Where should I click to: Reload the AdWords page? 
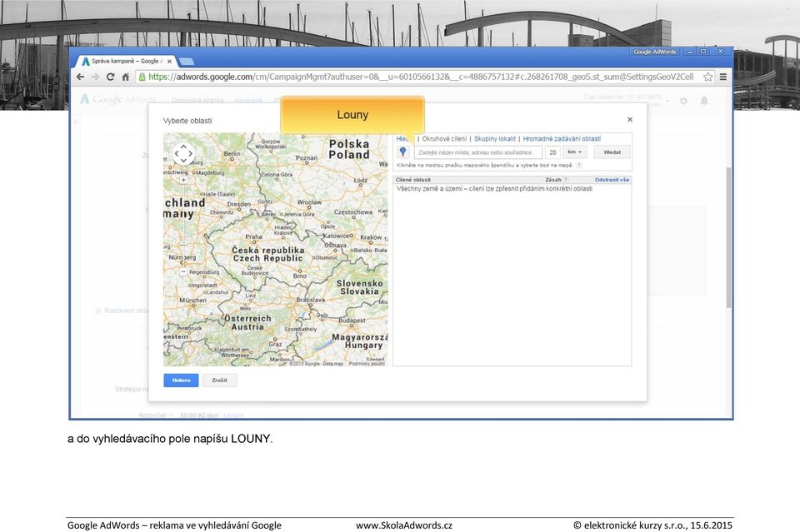(110, 77)
